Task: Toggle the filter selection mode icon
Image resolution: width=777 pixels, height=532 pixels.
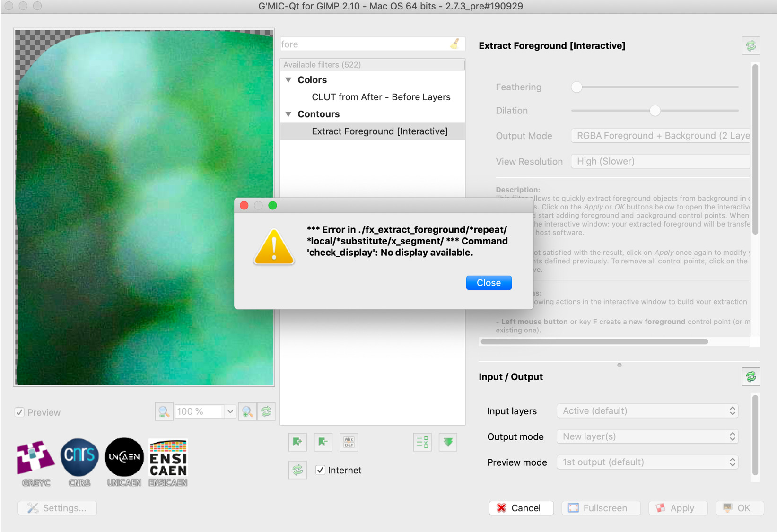Action: pyautogui.click(x=422, y=442)
